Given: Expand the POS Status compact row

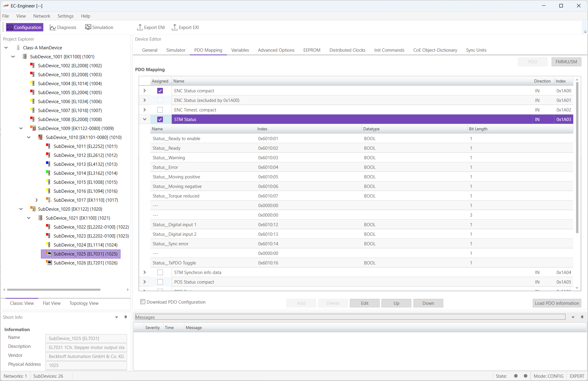Looking at the screenshot, I should click(144, 282).
